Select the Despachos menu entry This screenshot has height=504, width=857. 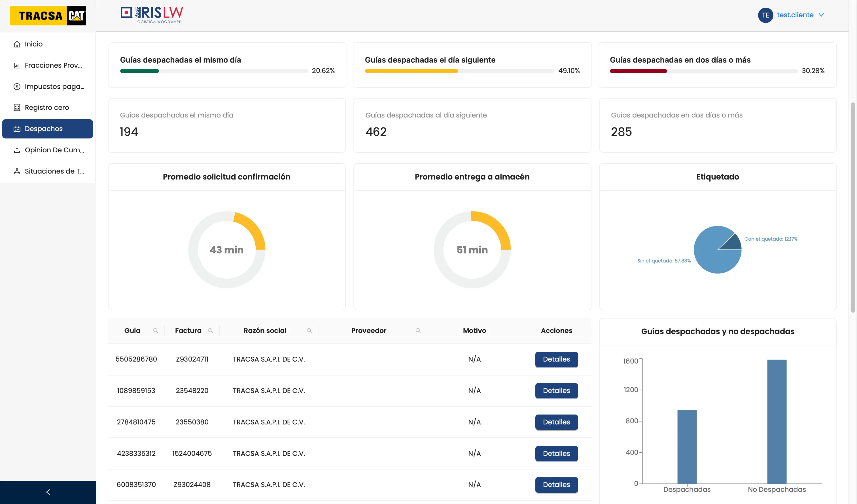point(44,129)
